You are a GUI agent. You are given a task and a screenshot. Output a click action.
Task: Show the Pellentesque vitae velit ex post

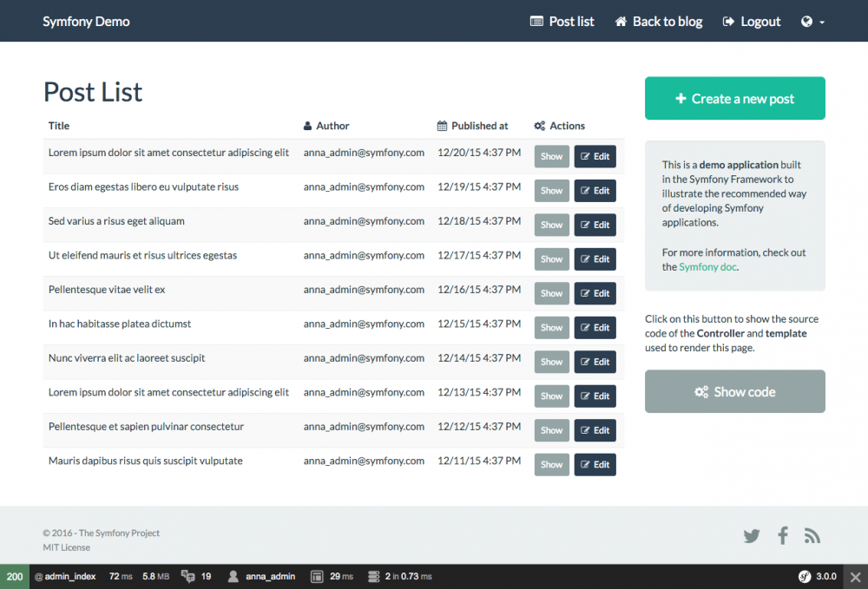tap(551, 294)
